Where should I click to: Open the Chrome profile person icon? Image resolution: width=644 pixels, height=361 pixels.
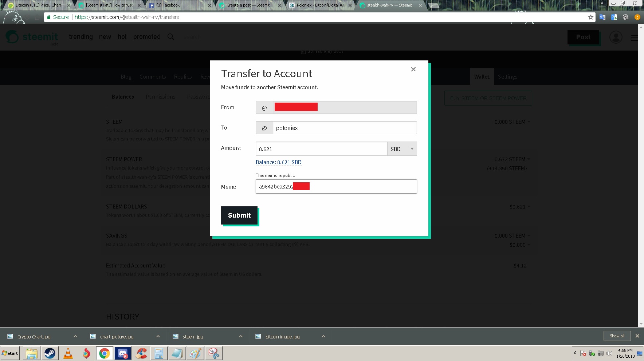tap(602, 3)
